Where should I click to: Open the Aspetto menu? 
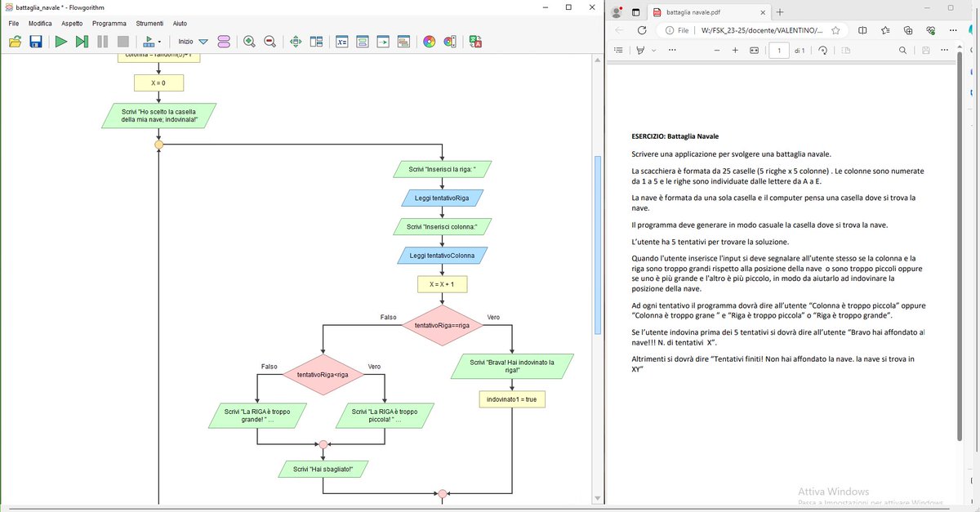click(x=72, y=24)
